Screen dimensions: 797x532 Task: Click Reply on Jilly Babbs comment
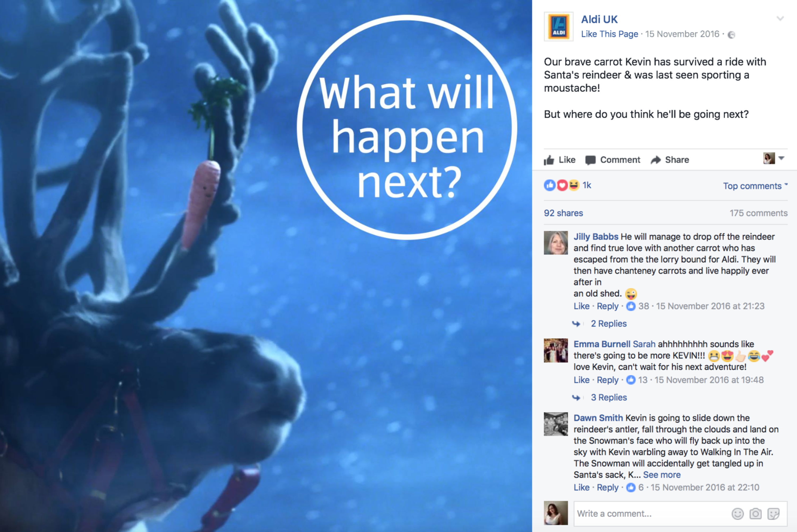(x=607, y=306)
